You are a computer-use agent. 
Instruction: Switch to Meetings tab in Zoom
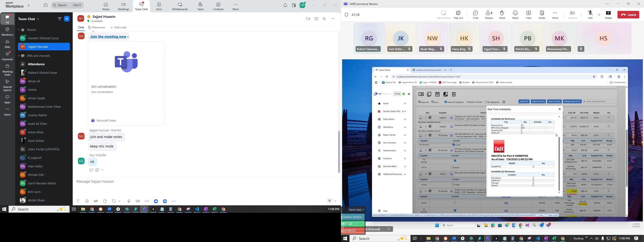(x=124, y=6)
